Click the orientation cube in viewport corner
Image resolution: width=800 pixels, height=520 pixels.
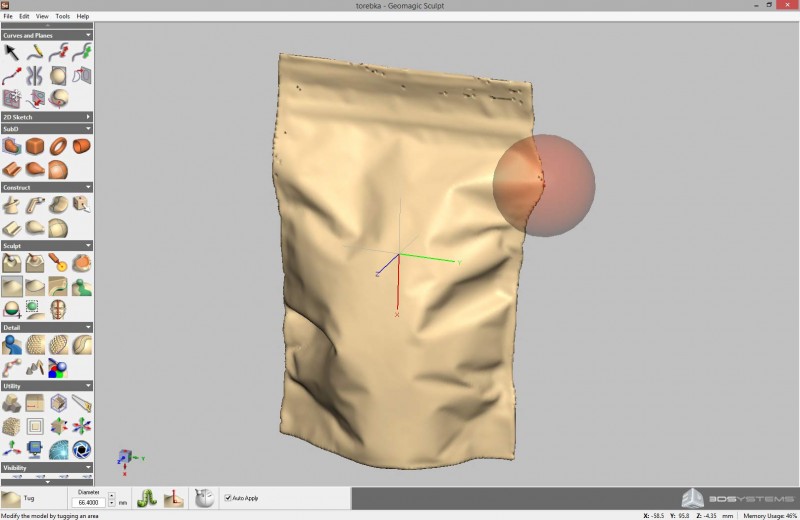pyautogui.click(x=125, y=456)
